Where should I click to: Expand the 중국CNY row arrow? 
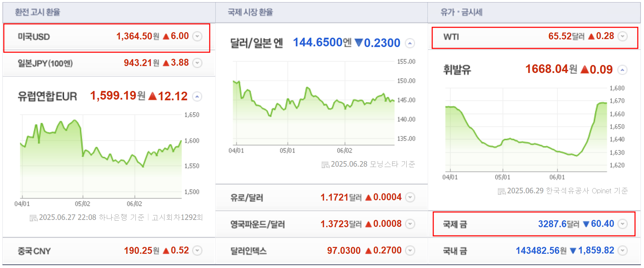pyautogui.click(x=197, y=250)
